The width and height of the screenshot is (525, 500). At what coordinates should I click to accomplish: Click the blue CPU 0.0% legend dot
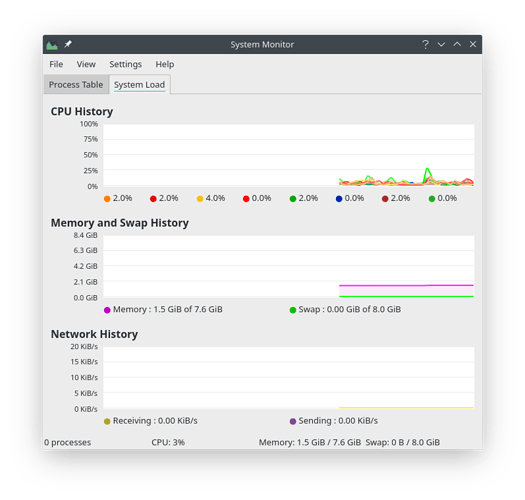[x=339, y=199]
